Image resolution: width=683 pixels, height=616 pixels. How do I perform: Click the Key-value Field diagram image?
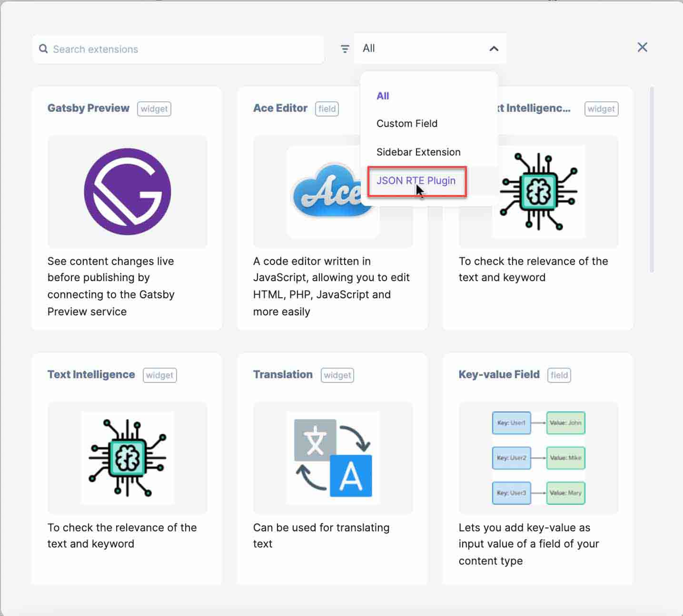pos(538,458)
